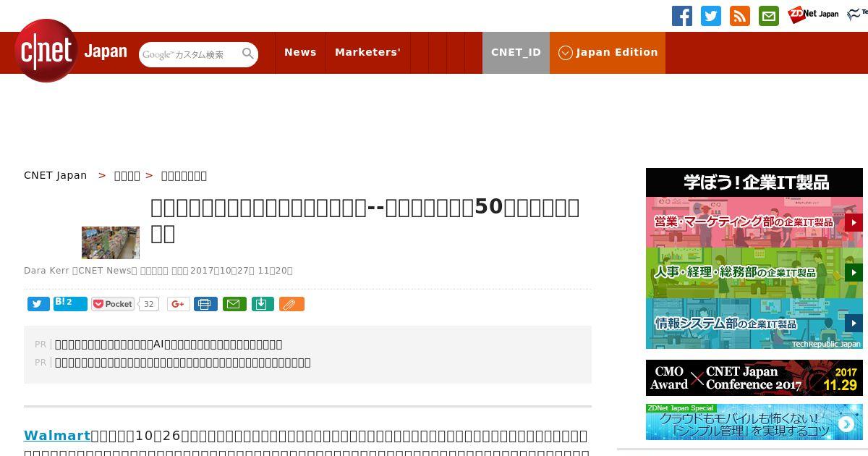This screenshot has height=456, width=868.
Task: Click the Pocket count 32
Action: [148, 304]
